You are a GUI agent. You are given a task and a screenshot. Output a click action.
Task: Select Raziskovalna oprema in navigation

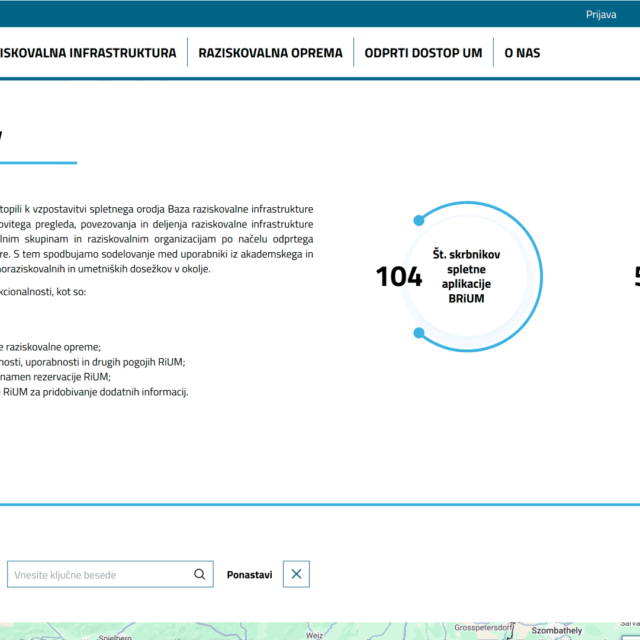[x=270, y=53]
